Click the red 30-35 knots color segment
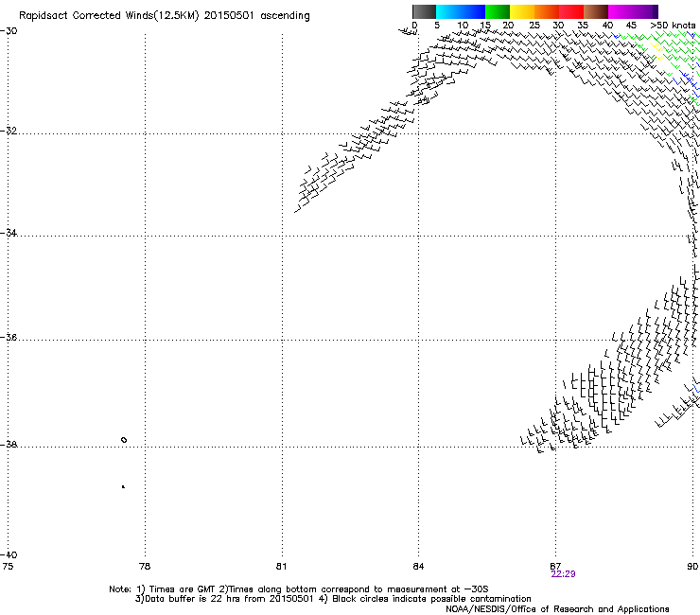The height and width of the screenshot is (615, 700). pyautogui.click(x=571, y=11)
